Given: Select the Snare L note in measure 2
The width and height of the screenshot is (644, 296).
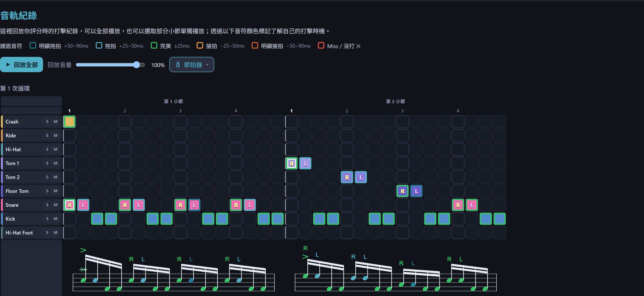Looking at the screenshot, I should pyautogui.click(x=472, y=205).
